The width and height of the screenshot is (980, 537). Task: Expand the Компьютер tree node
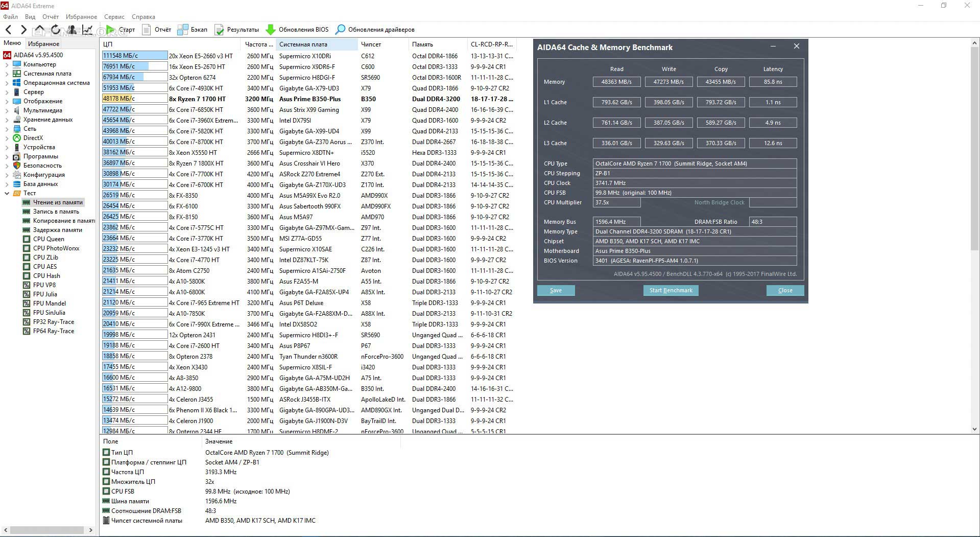coord(7,64)
